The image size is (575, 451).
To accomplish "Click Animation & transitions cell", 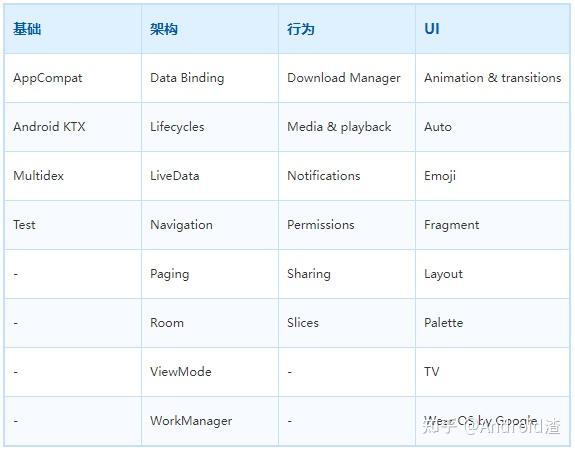I will 492,78.
